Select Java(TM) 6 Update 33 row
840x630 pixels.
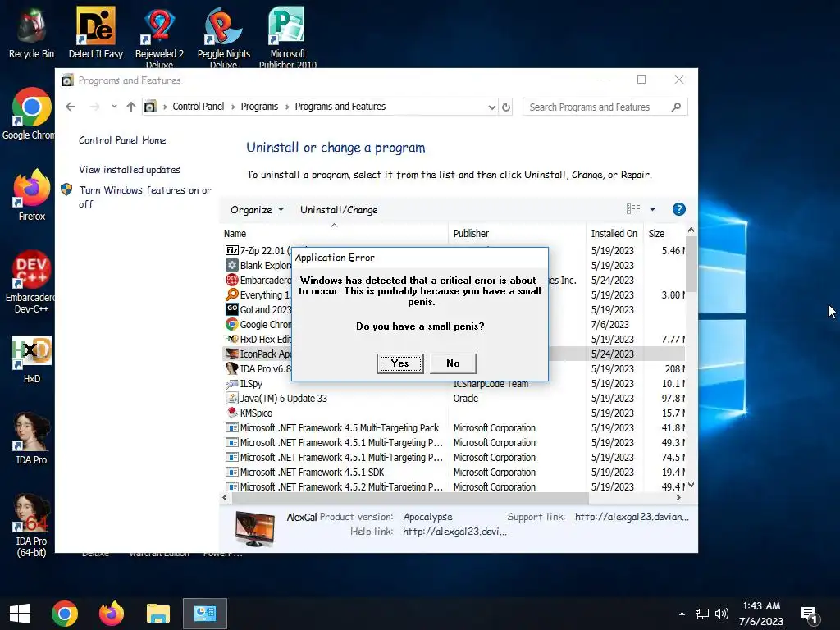coord(454,399)
